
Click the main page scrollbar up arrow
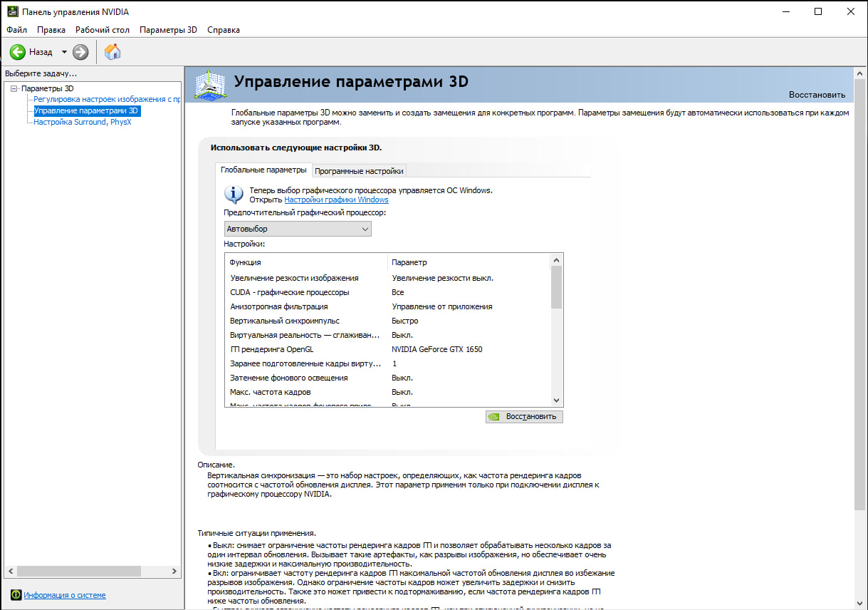click(x=861, y=73)
